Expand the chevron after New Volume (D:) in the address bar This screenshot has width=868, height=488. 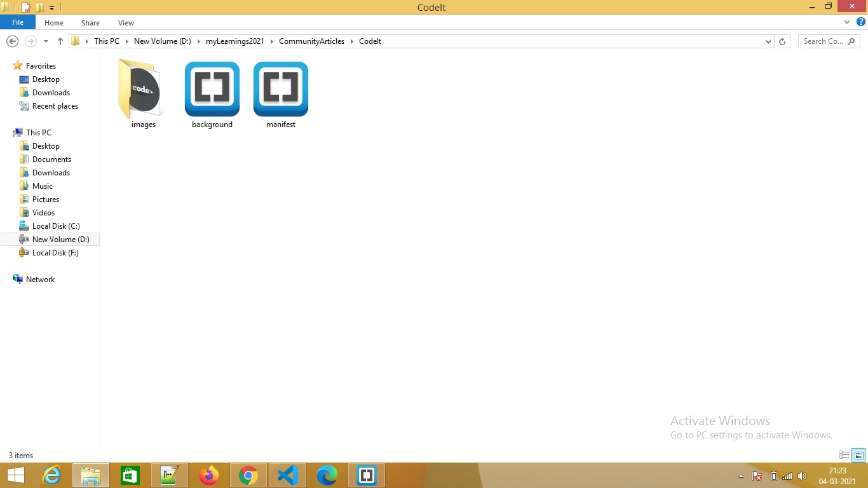pyautogui.click(x=198, y=41)
